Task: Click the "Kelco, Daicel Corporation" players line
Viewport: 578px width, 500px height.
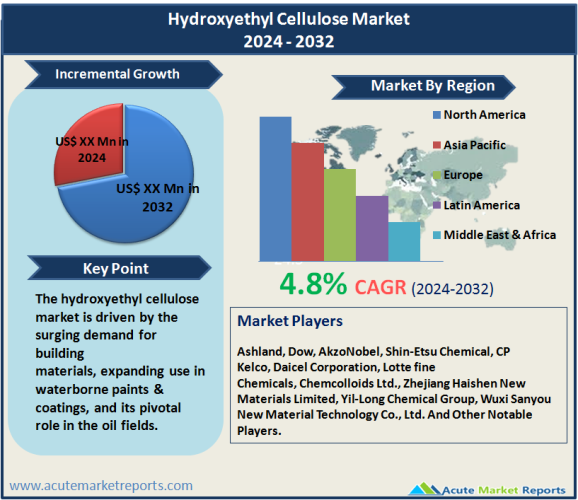Action: pos(336,367)
